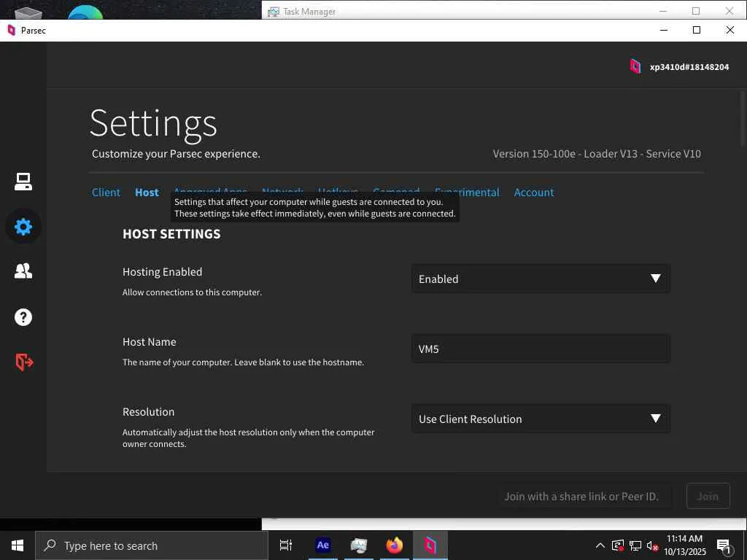Image resolution: width=747 pixels, height=560 pixels.
Task: Open the Help question mark icon
Action: pos(23,316)
